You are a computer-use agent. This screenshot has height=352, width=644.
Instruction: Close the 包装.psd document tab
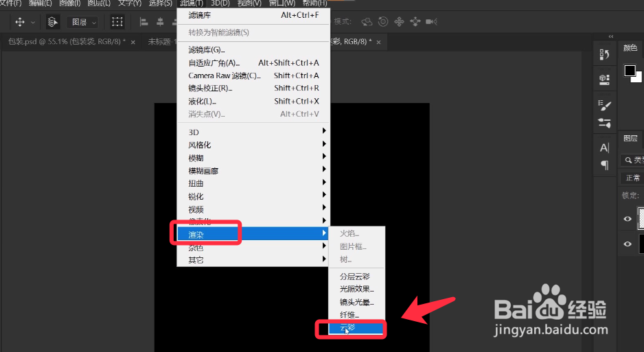click(x=133, y=42)
